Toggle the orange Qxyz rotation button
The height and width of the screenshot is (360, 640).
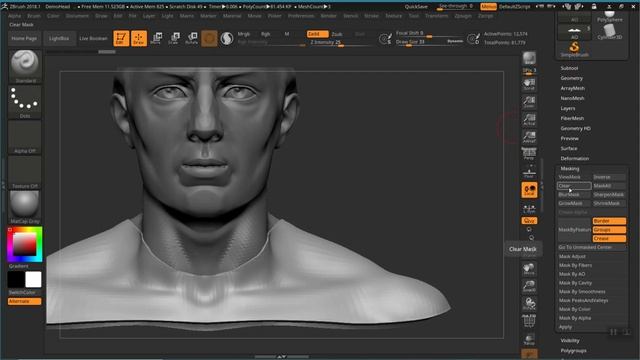coord(529,221)
